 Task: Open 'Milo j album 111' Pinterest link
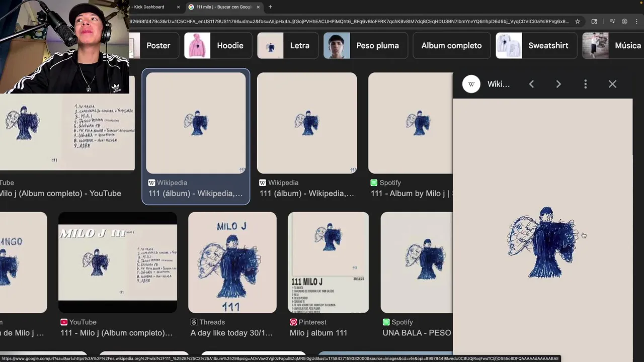(x=318, y=333)
